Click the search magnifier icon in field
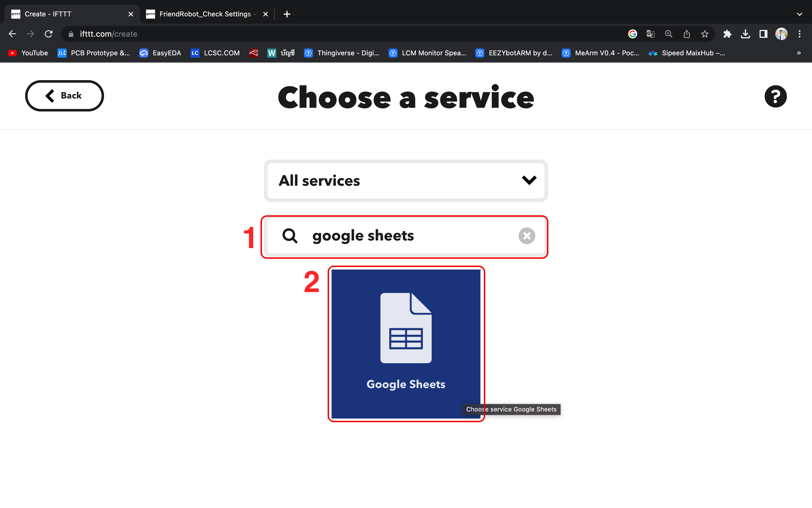Viewport: 812px width, 508px height. click(x=290, y=236)
